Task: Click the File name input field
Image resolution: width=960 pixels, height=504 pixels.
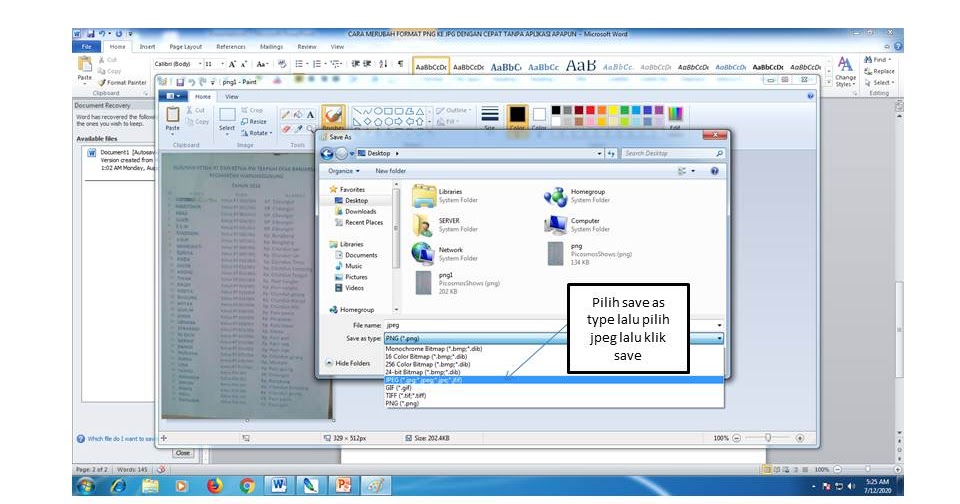Action: [x=549, y=325]
